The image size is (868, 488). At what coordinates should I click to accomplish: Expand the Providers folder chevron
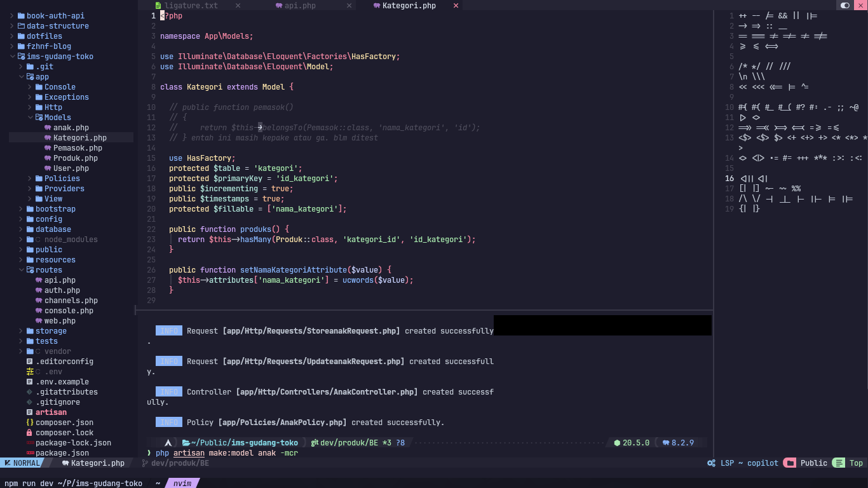click(x=30, y=189)
